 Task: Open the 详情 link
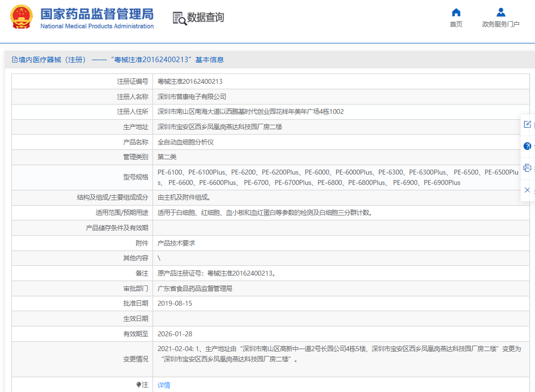tap(164, 385)
